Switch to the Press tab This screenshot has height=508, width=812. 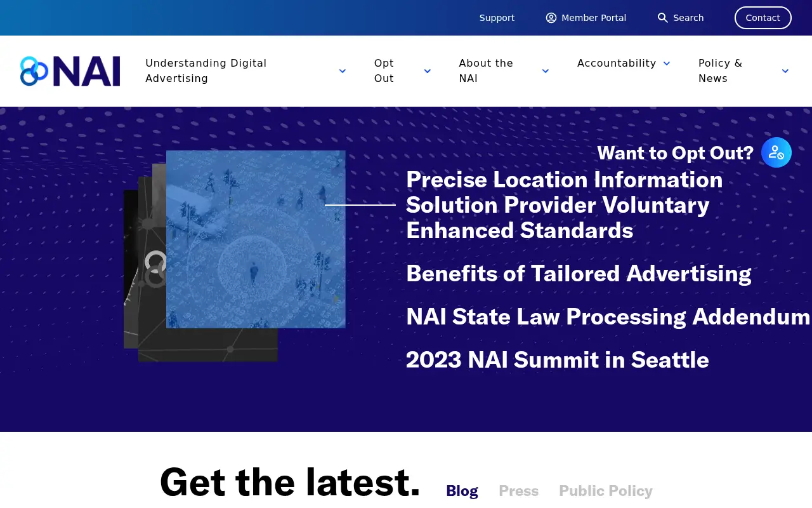518,491
